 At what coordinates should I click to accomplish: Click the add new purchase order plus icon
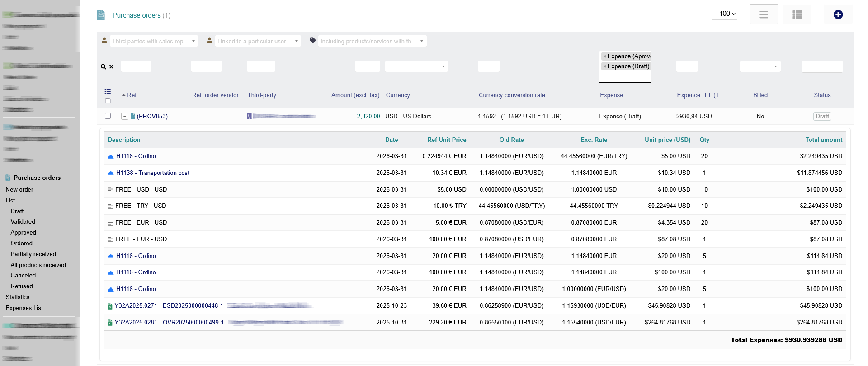838,15
